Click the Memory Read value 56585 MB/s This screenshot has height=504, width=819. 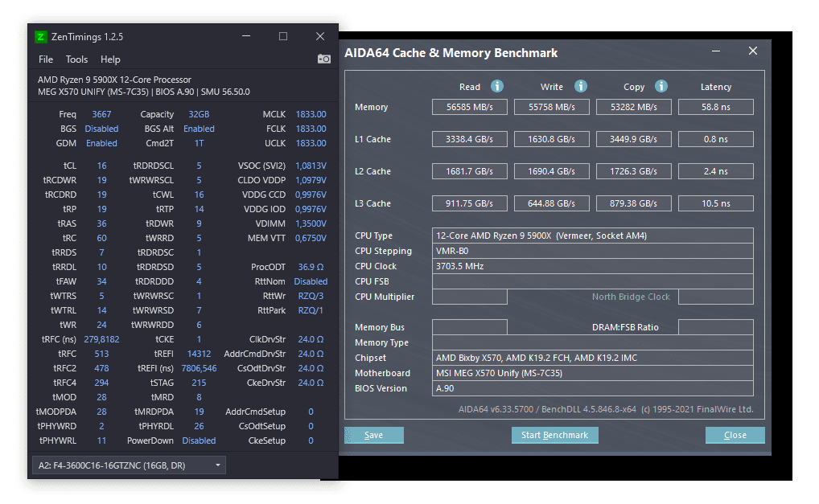pos(470,107)
